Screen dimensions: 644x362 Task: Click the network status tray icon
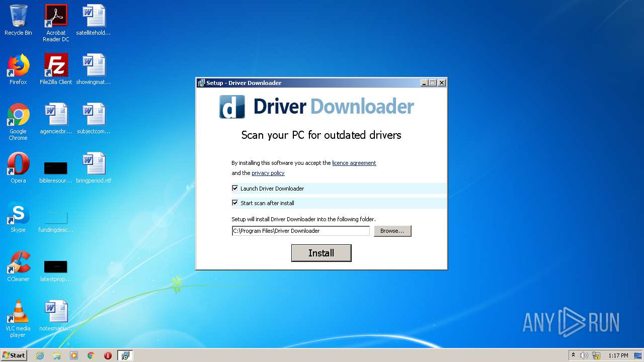tap(596, 355)
